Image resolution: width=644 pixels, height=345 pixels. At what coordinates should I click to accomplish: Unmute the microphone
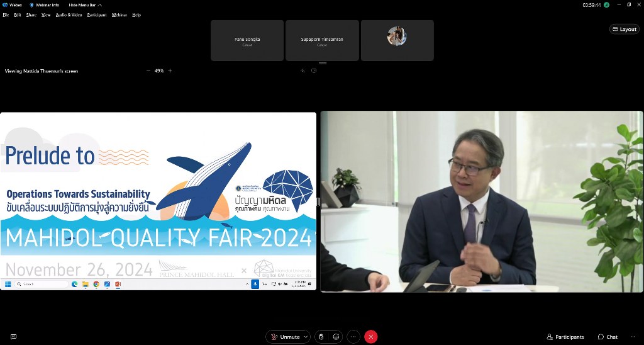tap(285, 337)
